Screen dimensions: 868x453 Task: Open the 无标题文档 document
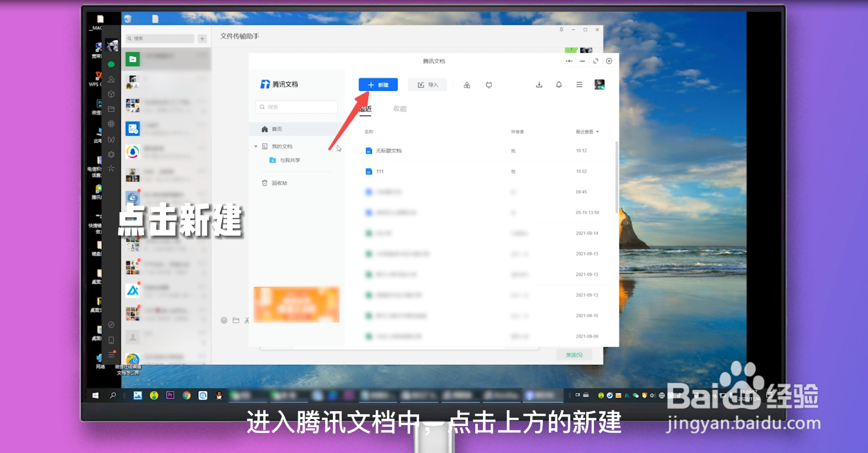tap(388, 151)
